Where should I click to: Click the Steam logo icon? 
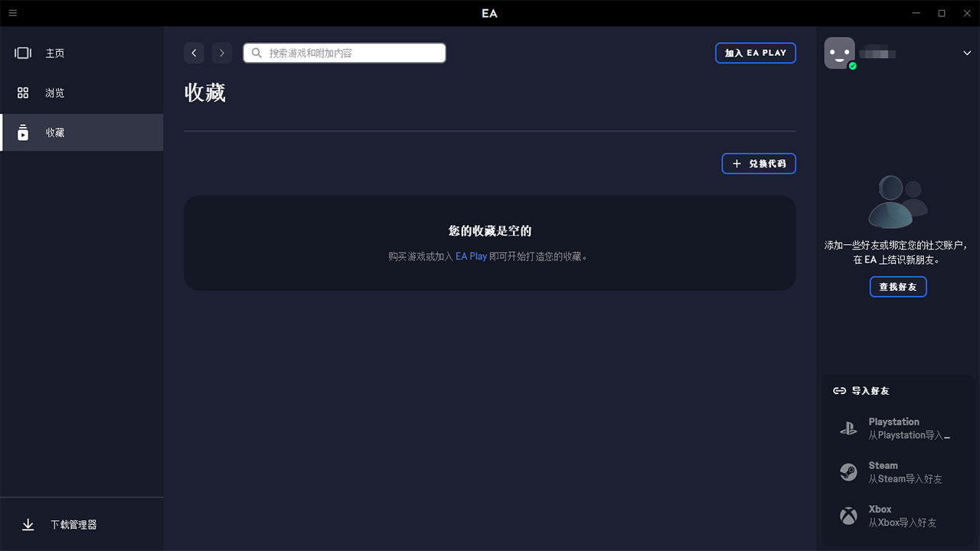point(848,472)
